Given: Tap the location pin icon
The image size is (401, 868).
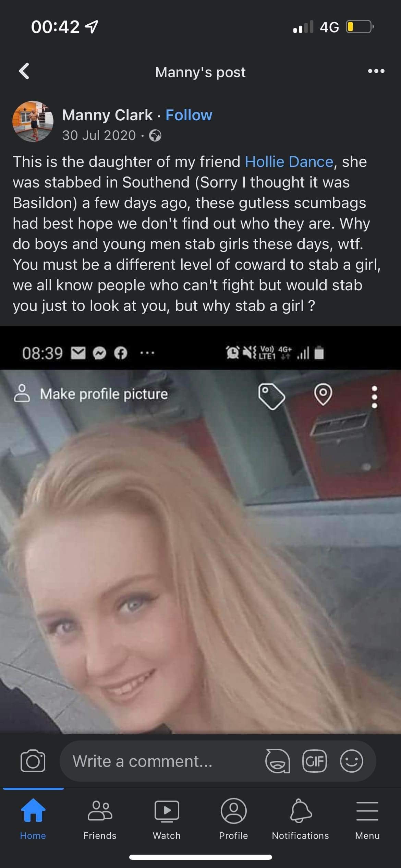Looking at the screenshot, I should (x=323, y=395).
